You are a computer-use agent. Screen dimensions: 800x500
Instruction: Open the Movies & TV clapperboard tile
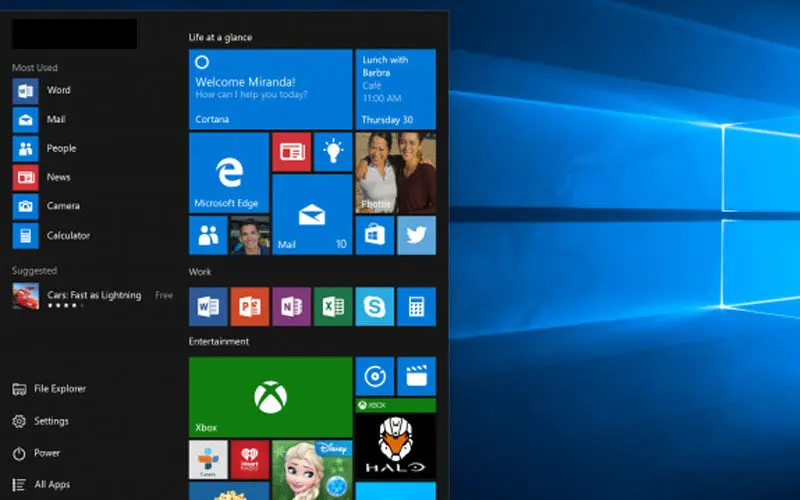coord(416,377)
